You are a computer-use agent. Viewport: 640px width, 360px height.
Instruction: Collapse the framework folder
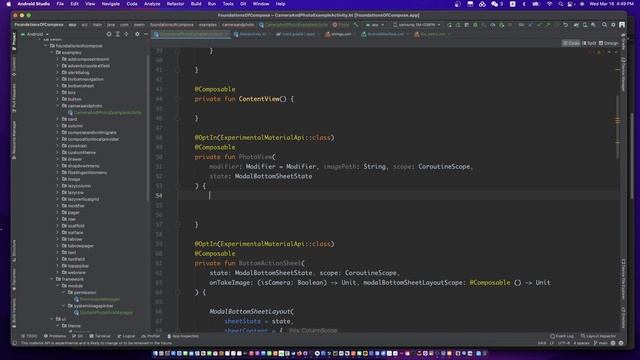52,279
